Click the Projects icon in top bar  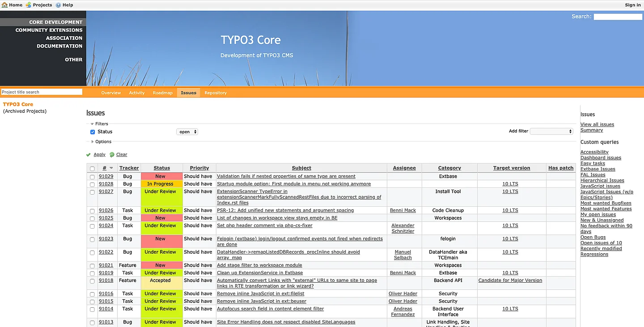29,5
